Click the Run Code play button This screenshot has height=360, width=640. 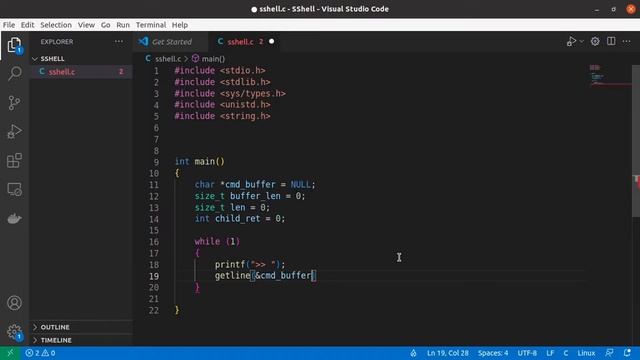coord(571,41)
